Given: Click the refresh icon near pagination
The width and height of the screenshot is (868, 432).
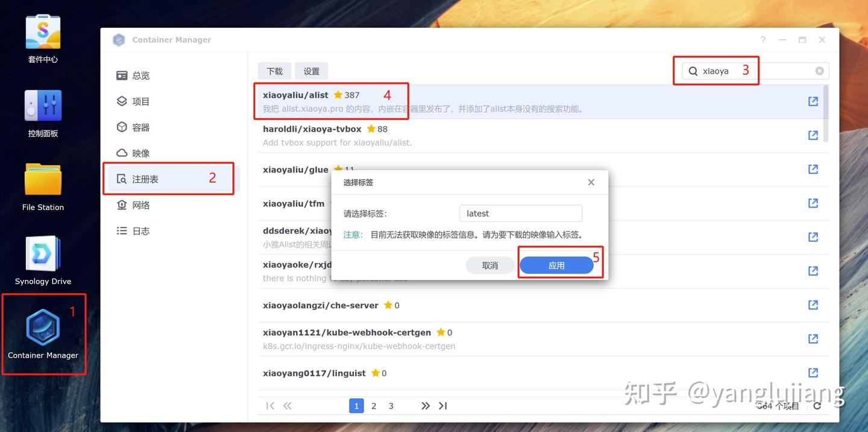Looking at the screenshot, I should click(817, 405).
